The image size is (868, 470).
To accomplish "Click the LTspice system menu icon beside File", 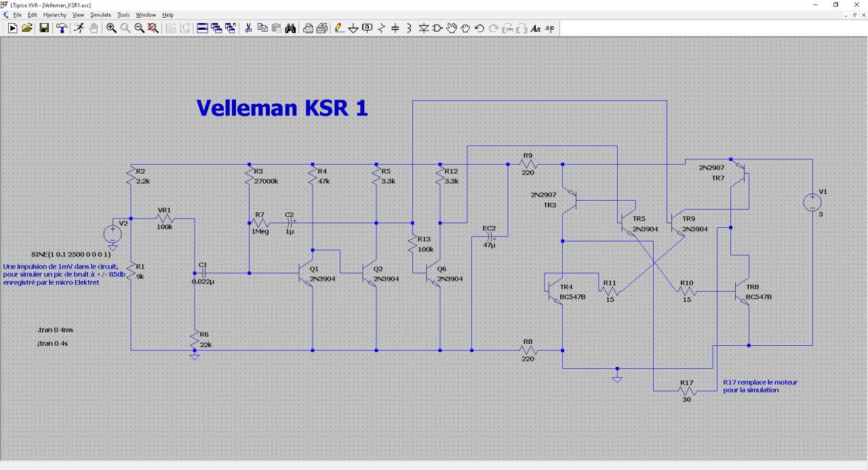I will (5, 14).
